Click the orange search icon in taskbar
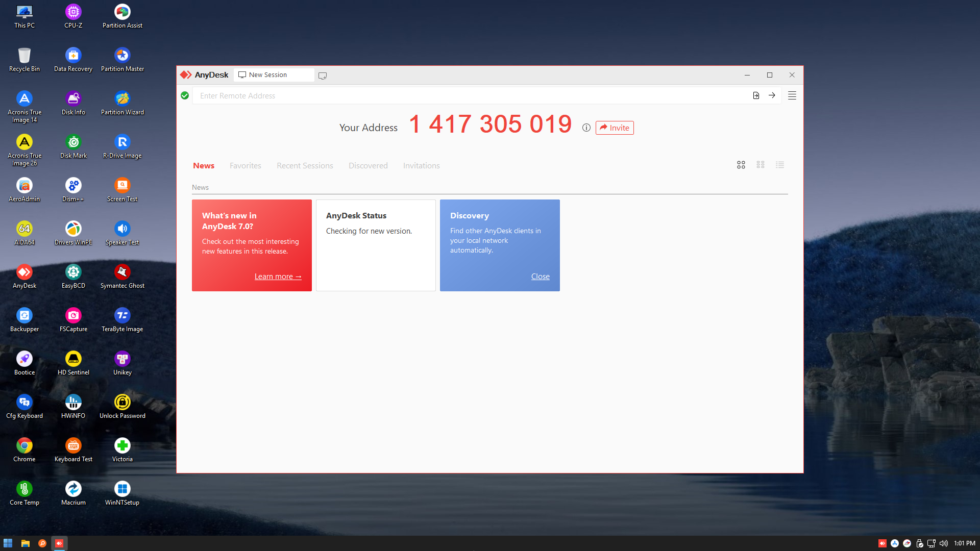Image resolution: width=980 pixels, height=551 pixels. click(42, 543)
